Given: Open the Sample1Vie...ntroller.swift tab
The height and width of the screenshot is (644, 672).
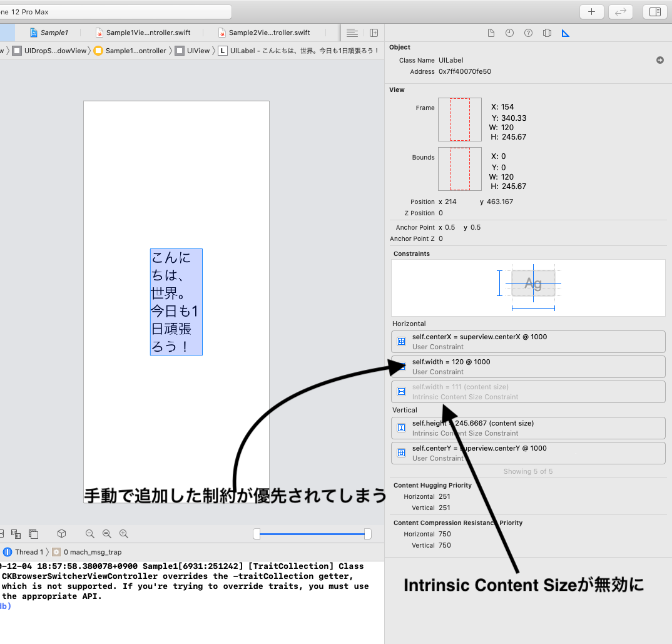Looking at the screenshot, I should pyautogui.click(x=143, y=33).
